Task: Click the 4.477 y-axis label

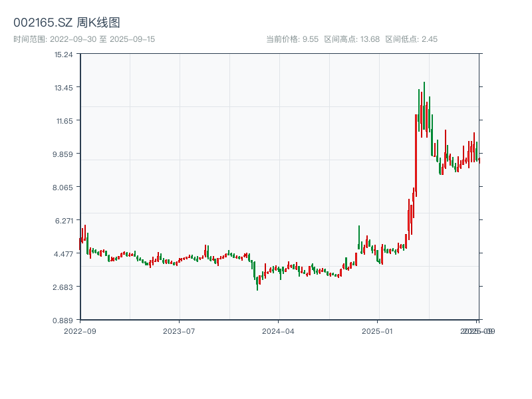Action: click(x=63, y=254)
